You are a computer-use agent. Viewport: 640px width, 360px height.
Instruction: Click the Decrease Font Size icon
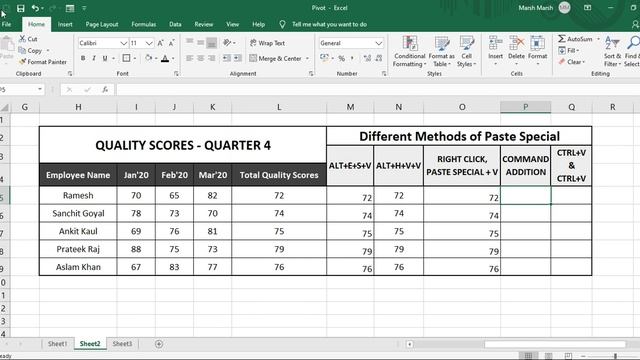pyautogui.click(x=171, y=43)
